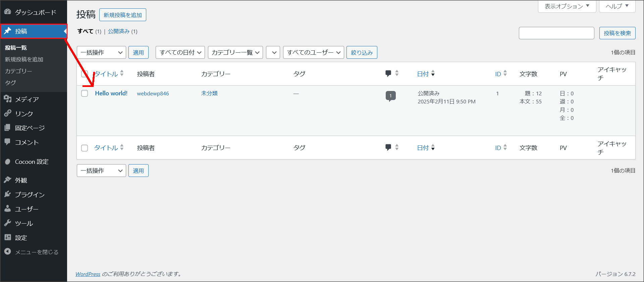The width and height of the screenshot is (644, 282).
Task: Click the Cocoon 設定 circle icon
Action: pyautogui.click(x=7, y=161)
